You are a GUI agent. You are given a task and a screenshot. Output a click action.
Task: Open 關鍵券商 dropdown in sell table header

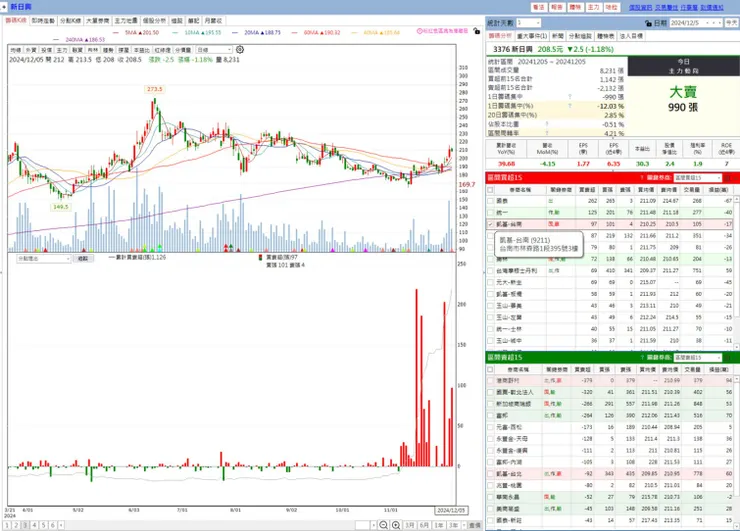coord(698,357)
